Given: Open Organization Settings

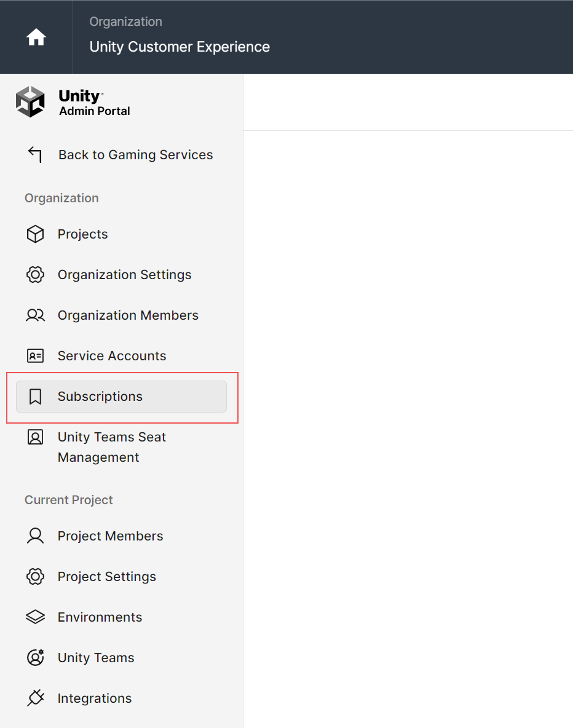Looking at the screenshot, I should tap(124, 274).
